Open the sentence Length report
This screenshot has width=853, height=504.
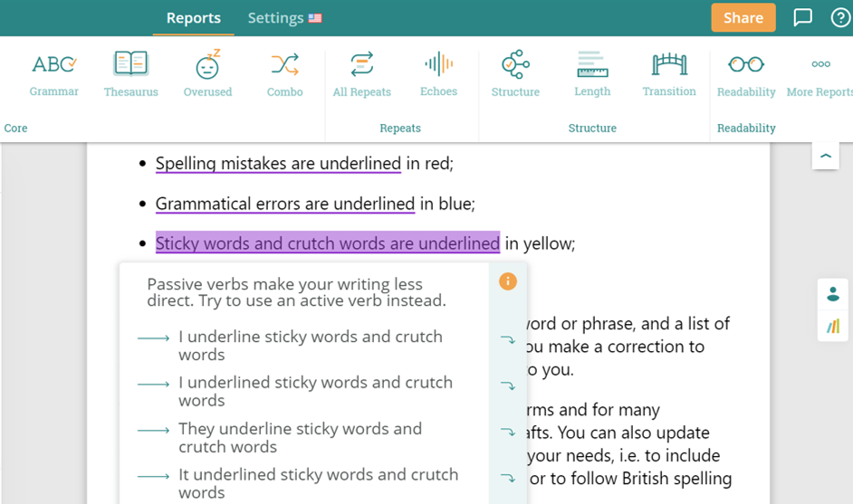tap(592, 75)
